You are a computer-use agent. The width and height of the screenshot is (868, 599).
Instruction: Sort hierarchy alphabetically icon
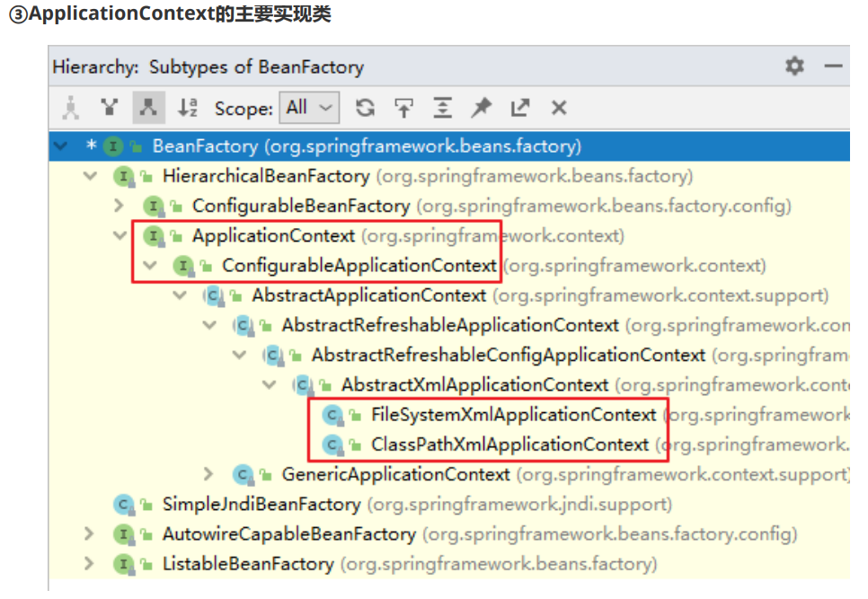[187, 107]
